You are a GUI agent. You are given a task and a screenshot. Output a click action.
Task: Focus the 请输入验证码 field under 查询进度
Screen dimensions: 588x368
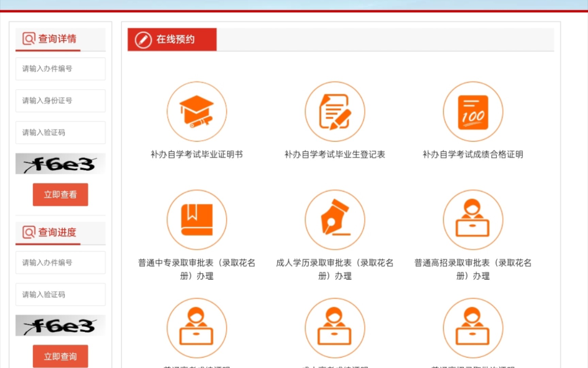click(x=61, y=294)
